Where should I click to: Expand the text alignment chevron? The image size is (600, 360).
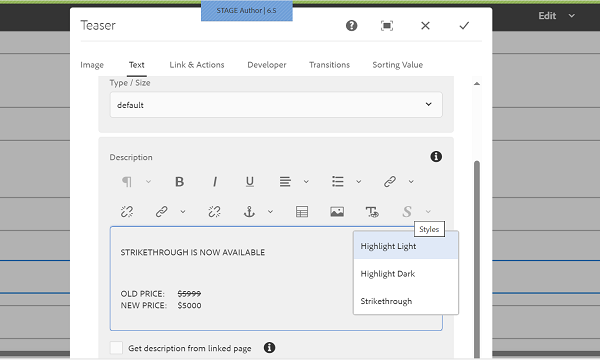tap(306, 182)
